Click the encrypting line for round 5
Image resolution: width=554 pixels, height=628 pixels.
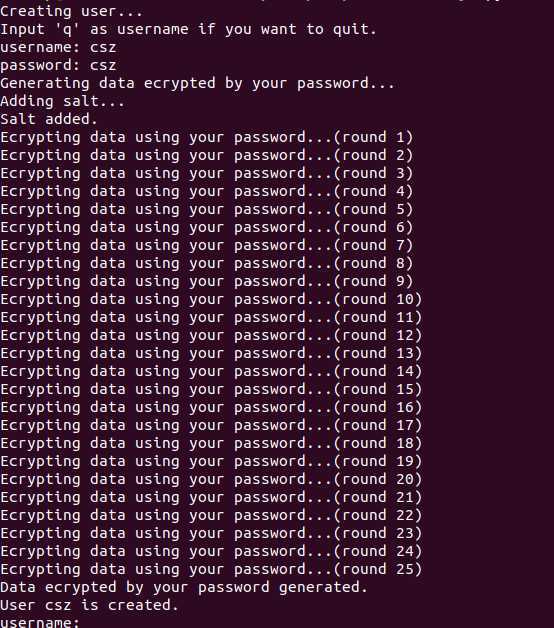206,209
